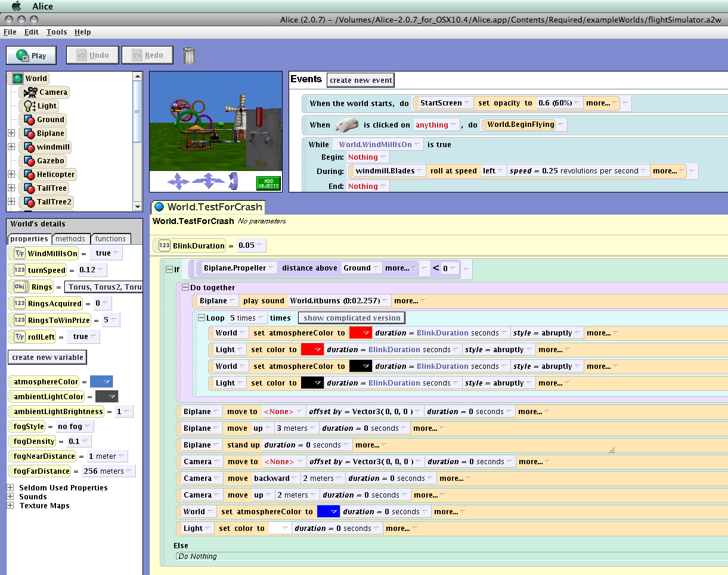
Task: Click the T/F icon of rollLeft
Action: point(20,337)
